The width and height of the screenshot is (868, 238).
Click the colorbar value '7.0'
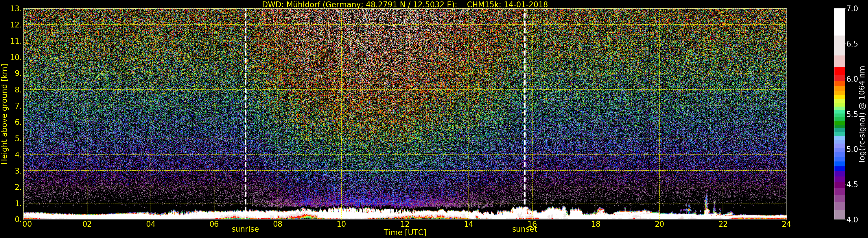(x=852, y=9)
